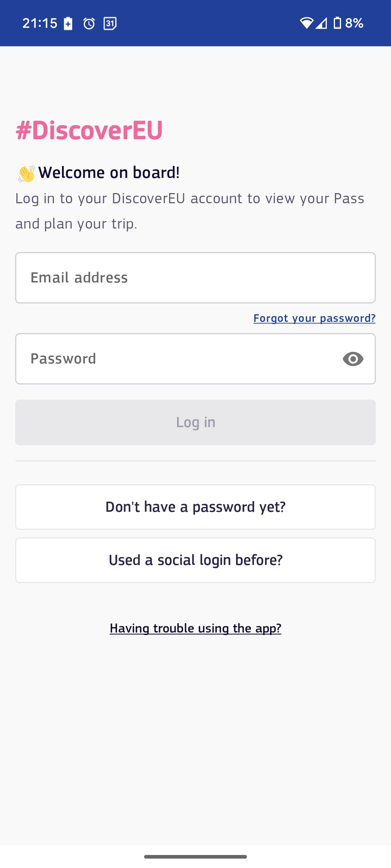Screen dimensions: 391x868
Task: Tap the cellular signal strength icon
Action: click(321, 23)
